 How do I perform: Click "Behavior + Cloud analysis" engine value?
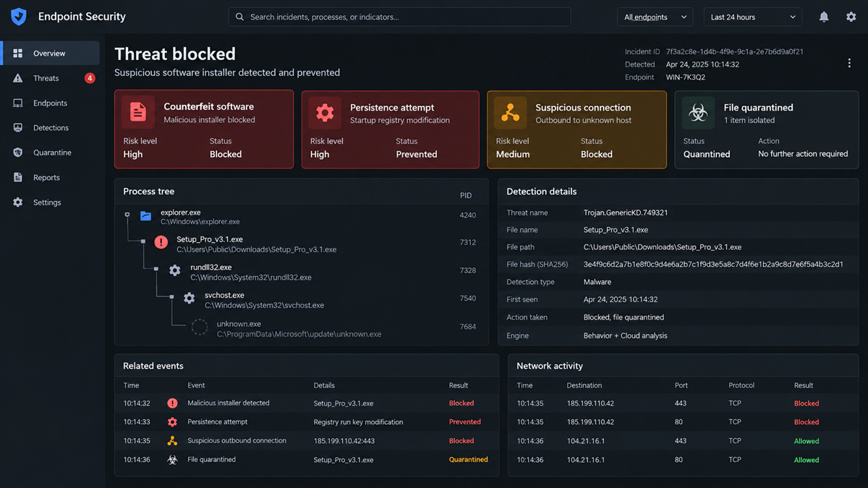click(x=626, y=335)
